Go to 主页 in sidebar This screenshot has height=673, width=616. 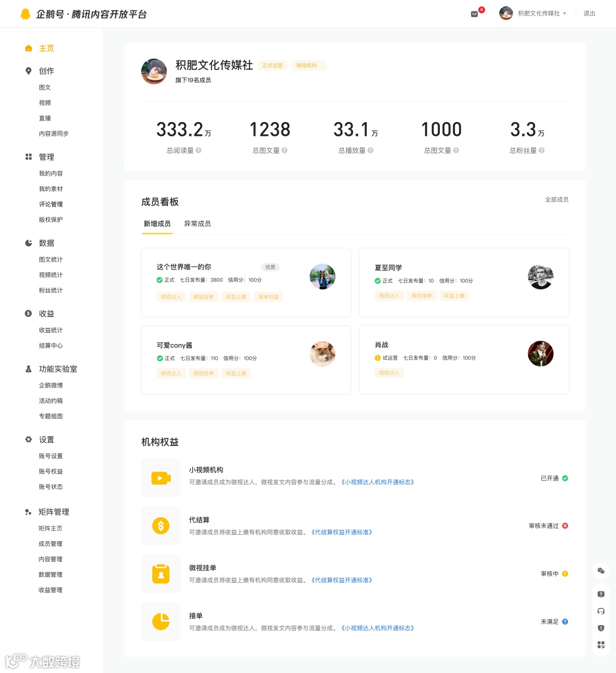coord(46,48)
